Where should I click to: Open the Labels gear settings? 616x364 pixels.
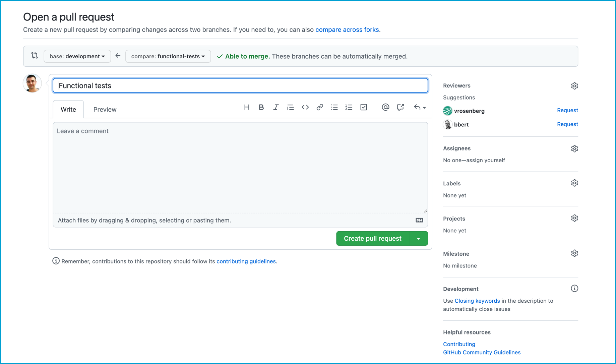574,183
